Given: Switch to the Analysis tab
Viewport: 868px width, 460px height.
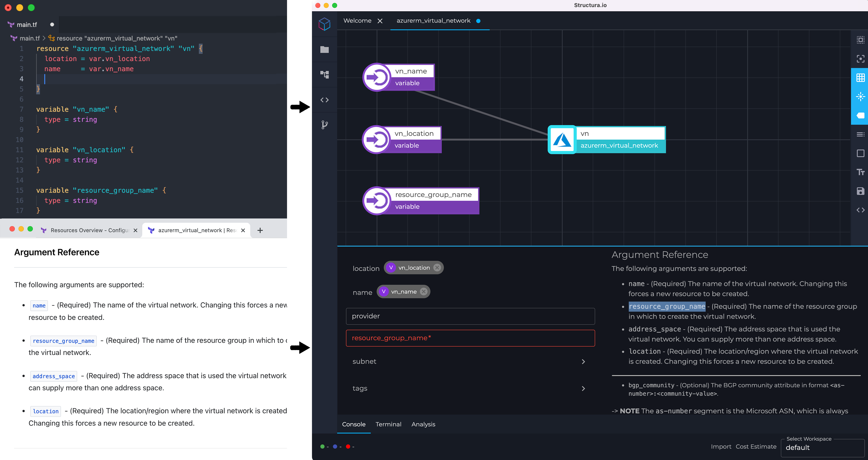Looking at the screenshot, I should (423, 424).
